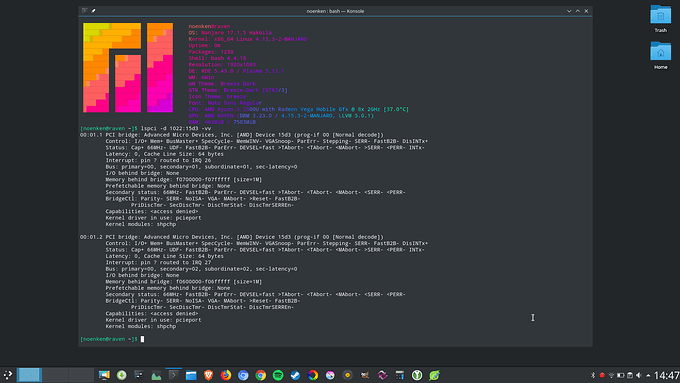
Task: Maximize the Konsole window with the up chevron
Action: (578, 11)
